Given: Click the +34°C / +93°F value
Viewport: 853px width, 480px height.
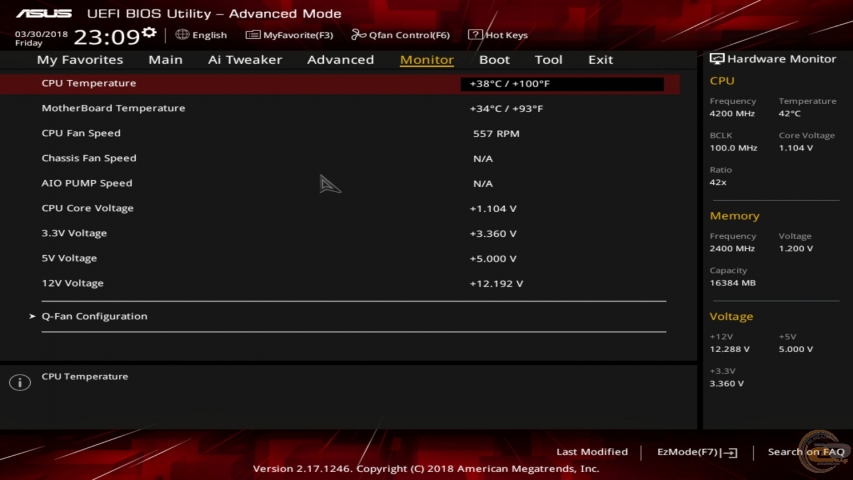Looking at the screenshot, I should click(506, 109).
